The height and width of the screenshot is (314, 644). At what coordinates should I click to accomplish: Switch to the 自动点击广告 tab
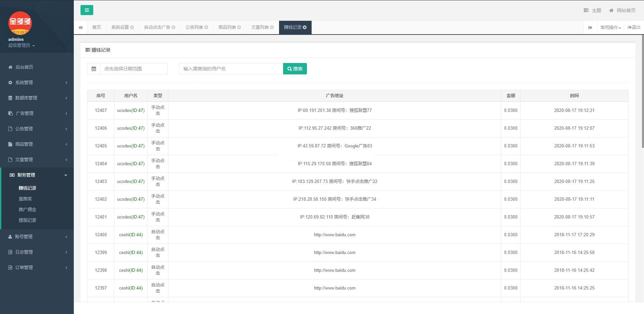pos(157,27)
